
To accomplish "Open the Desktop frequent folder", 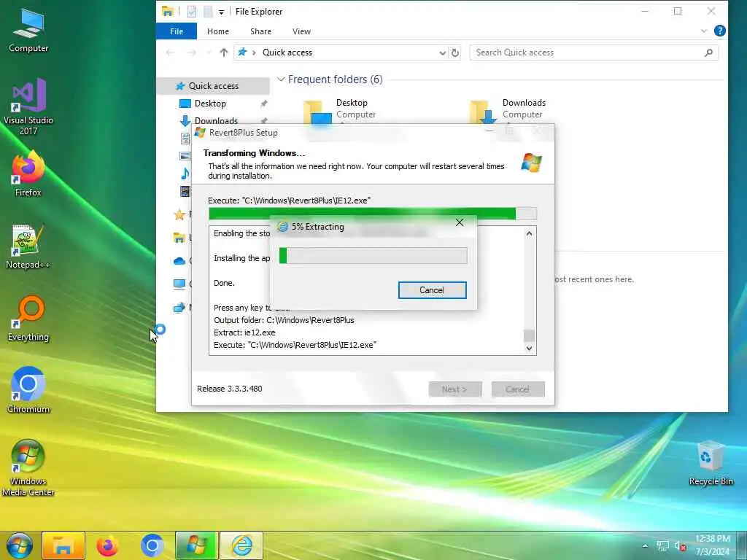I will tap(340, 111).
